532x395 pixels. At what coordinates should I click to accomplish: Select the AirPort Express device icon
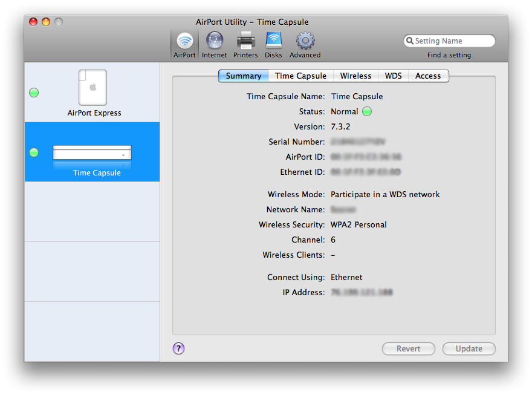pos(92,88)
